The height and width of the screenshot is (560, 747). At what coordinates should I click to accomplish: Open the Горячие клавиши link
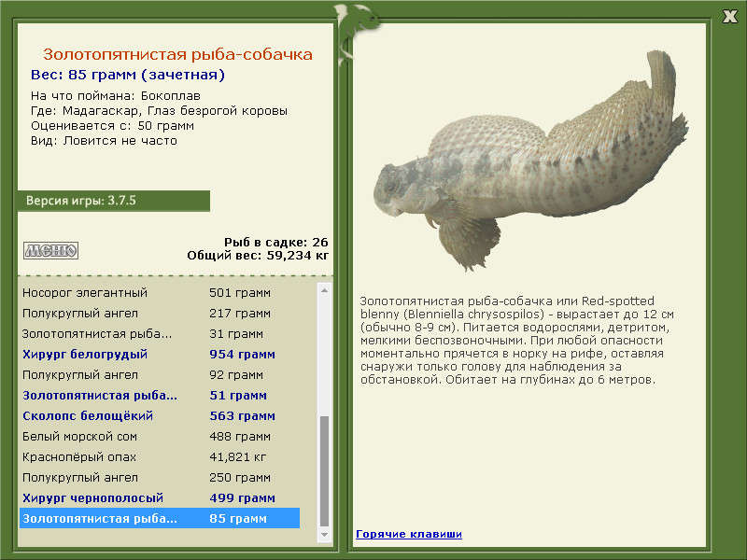(x=408, y=534)
